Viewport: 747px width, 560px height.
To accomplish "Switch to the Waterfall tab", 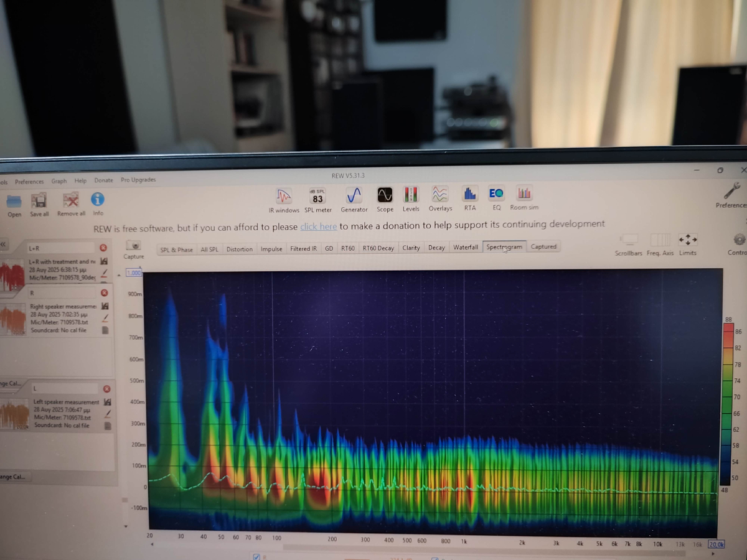I will (465, 247).
